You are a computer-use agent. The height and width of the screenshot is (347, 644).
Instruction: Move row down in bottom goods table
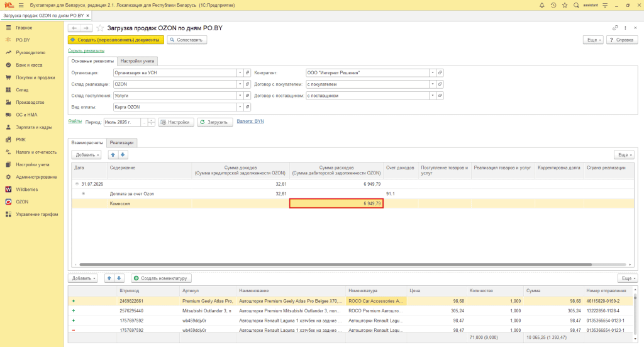pos(119,278)
